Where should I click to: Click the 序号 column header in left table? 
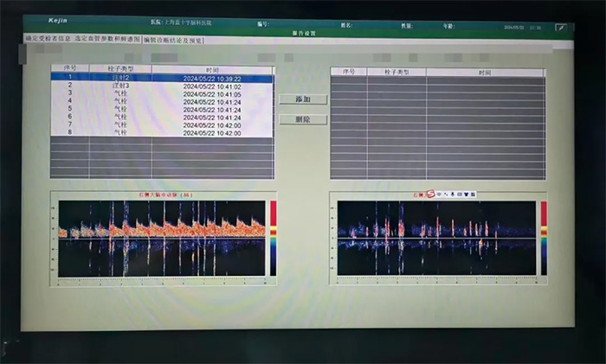pos(70,68)
